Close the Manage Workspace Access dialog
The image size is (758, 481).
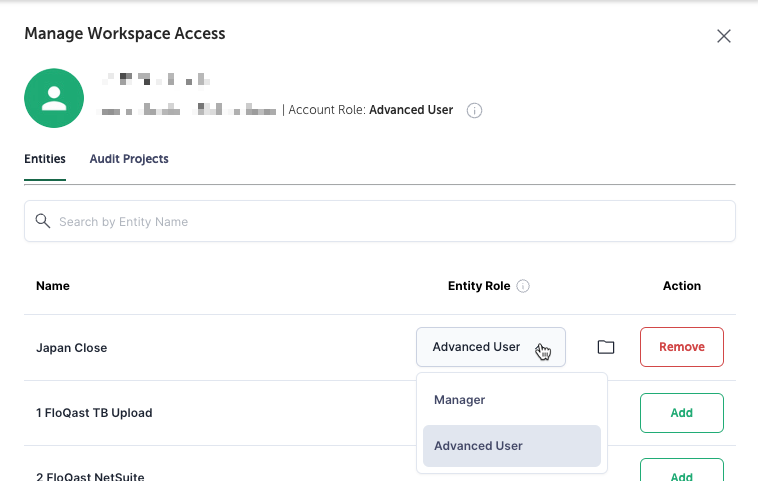point(724,36)
